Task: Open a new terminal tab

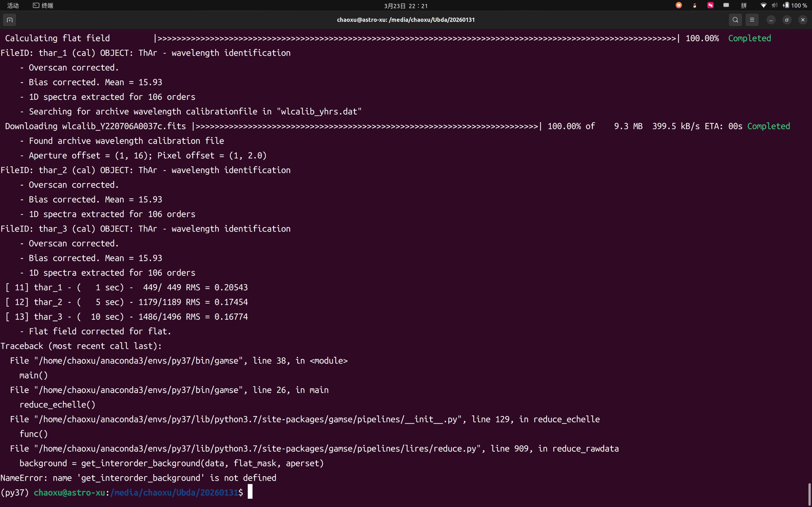Action: pos(10,20)
